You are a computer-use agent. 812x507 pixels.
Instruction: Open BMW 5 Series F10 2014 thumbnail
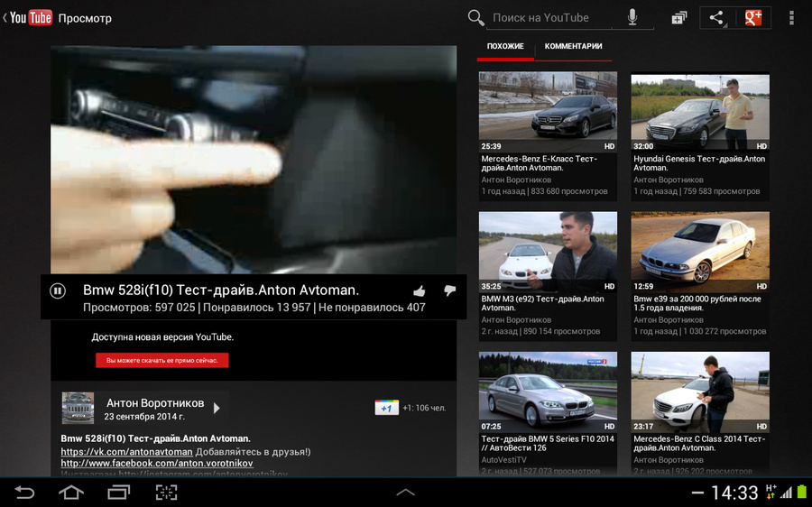click(x=548, y=392)
